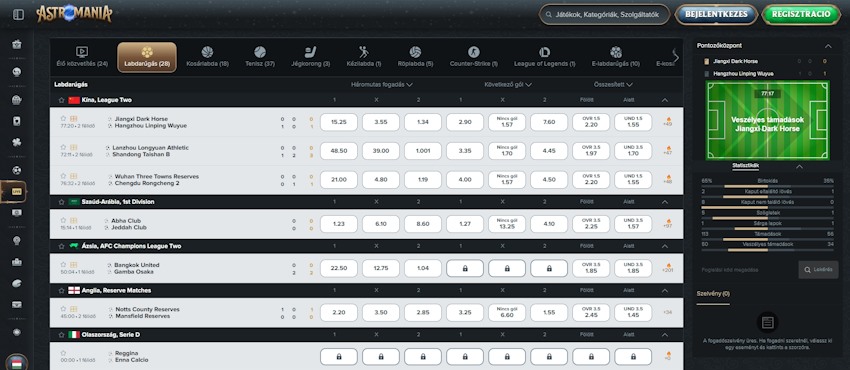Select UND 1.5 1.55 for Wuhan Three Towns

point(633,180)
